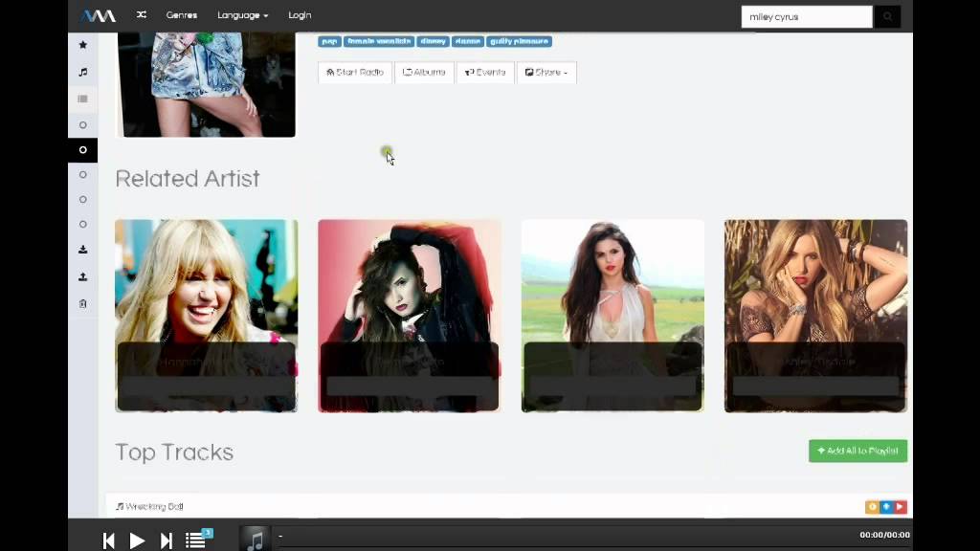The width and height of the screenshot is (980, 551).
Task: Click the Top Tracks heading
Action: [x=174, y=452]
